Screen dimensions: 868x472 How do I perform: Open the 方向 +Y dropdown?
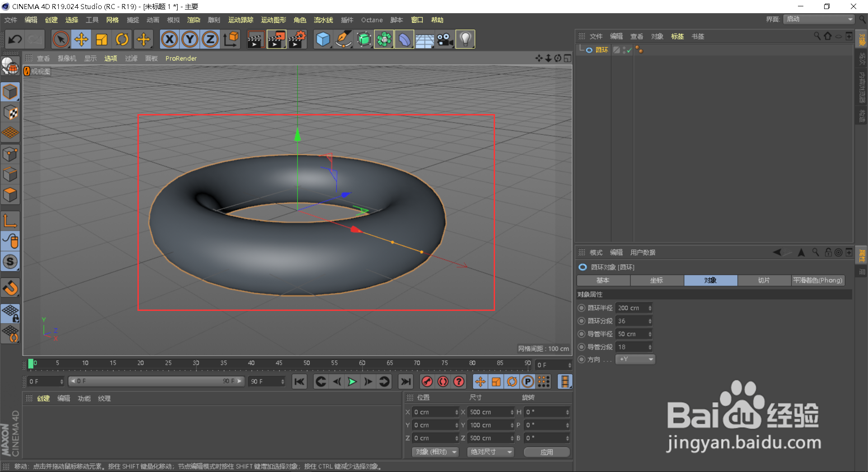pos(635,359)
